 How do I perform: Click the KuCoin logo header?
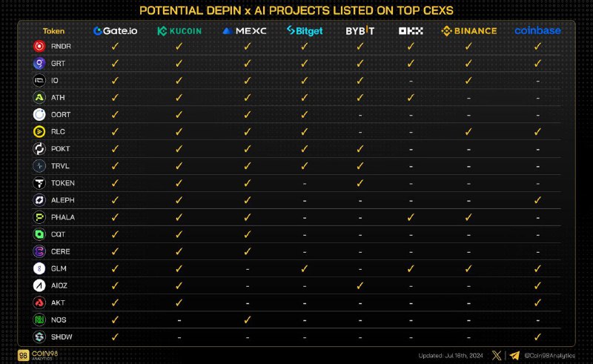[179, 31]
